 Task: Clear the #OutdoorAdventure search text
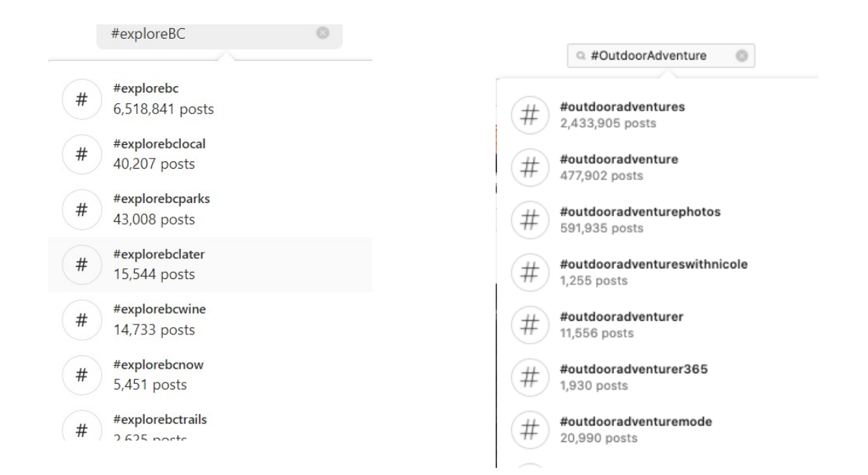(x=742, y=57)
